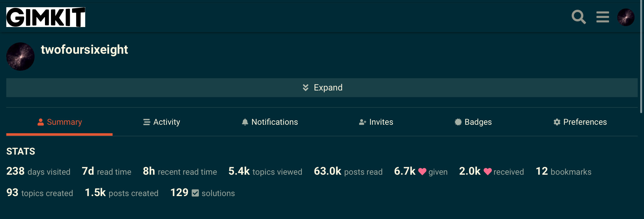Open the Badges tab
644x219 pixels.
(473, 122)
